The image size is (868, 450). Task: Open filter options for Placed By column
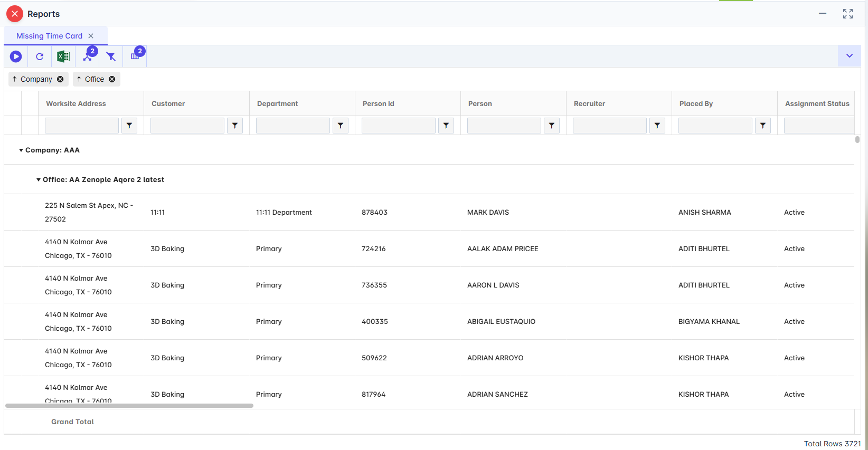(763, 126)
